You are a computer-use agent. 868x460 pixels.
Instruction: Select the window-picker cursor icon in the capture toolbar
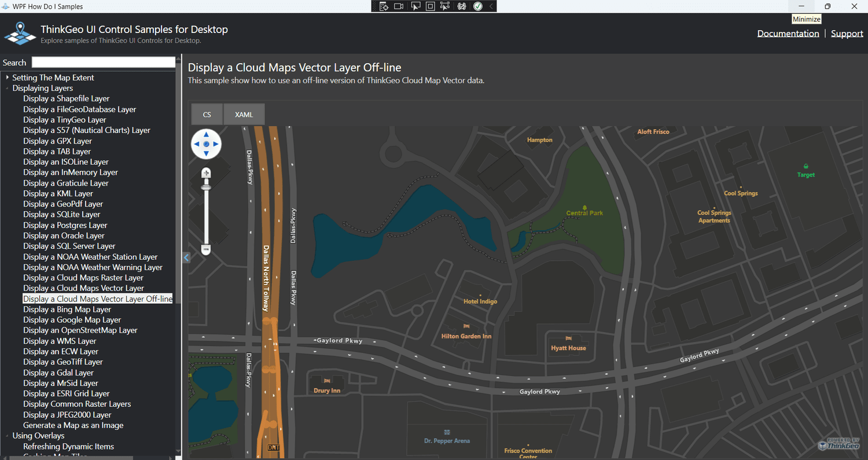(415, 6)
